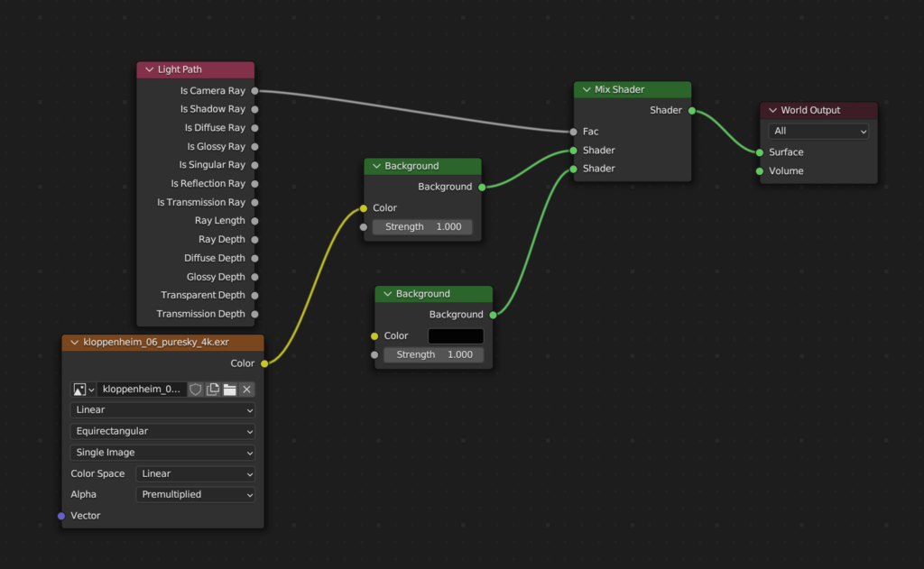Click the kloppenheim image name field
The width and height of the screenshot is (924, 569).
tap(140, 390)
